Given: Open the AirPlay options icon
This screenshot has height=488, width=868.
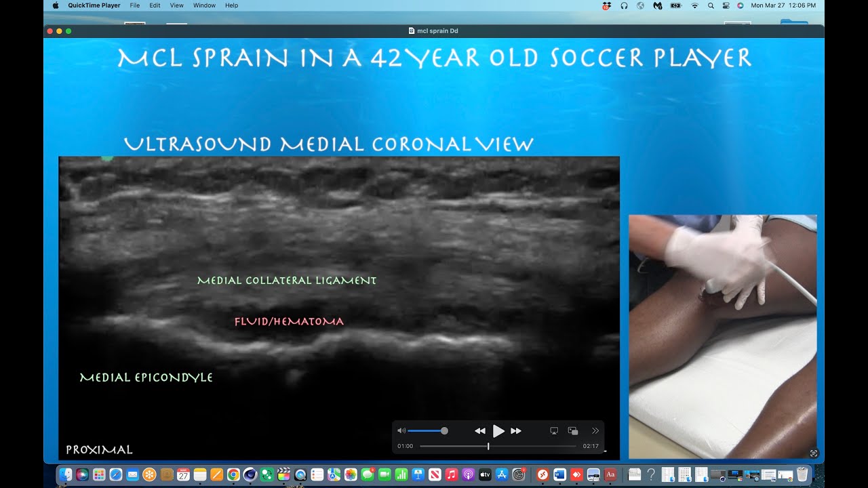Looking at the screenshot, I should 554,430.
